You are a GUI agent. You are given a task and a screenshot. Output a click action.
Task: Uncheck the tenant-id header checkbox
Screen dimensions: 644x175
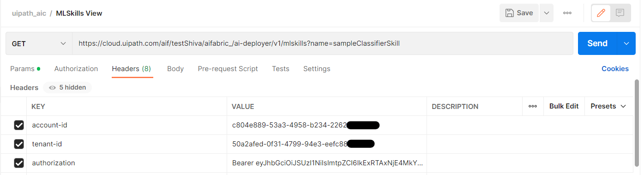coord(19,144)
